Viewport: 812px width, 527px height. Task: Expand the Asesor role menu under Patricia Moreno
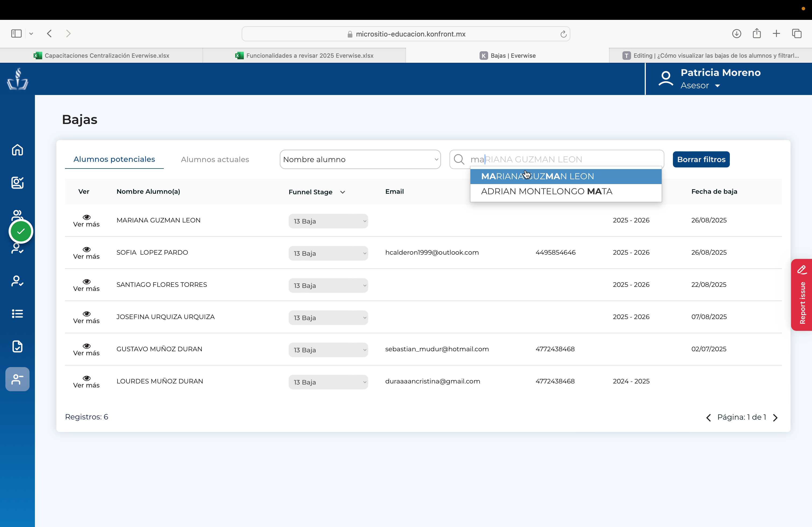(700, 86)
